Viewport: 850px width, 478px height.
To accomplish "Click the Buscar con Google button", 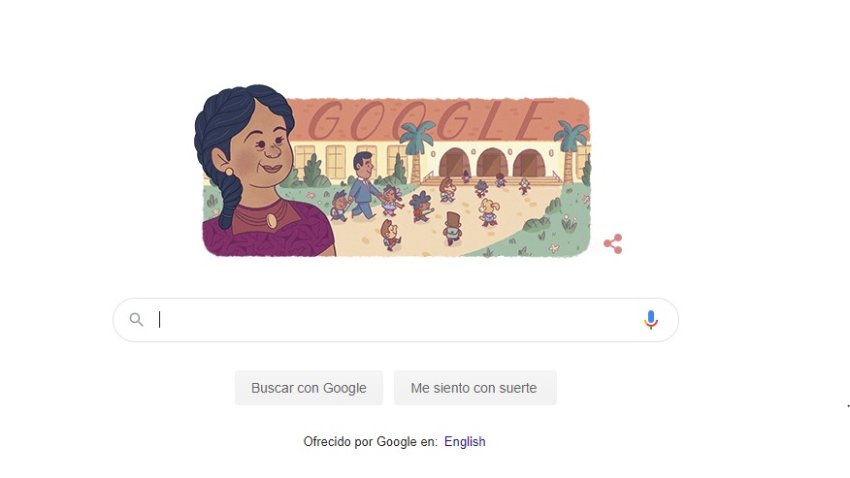I will [309, 388].
